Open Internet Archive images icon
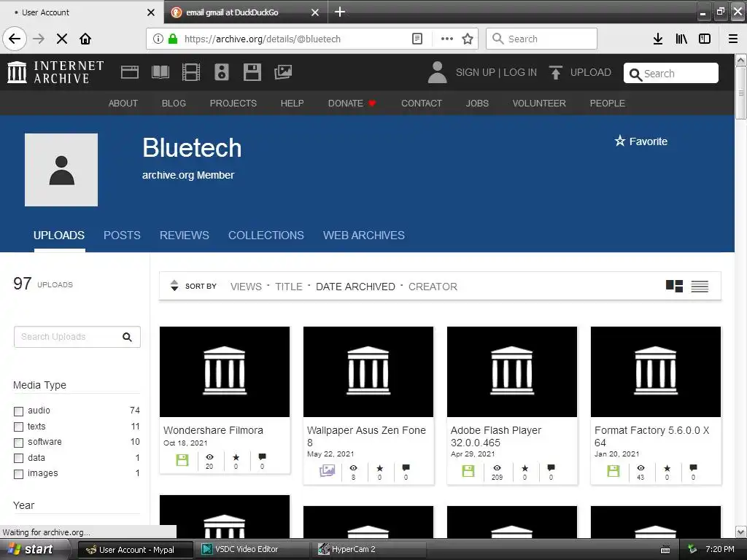 click(x=283, y=72)
